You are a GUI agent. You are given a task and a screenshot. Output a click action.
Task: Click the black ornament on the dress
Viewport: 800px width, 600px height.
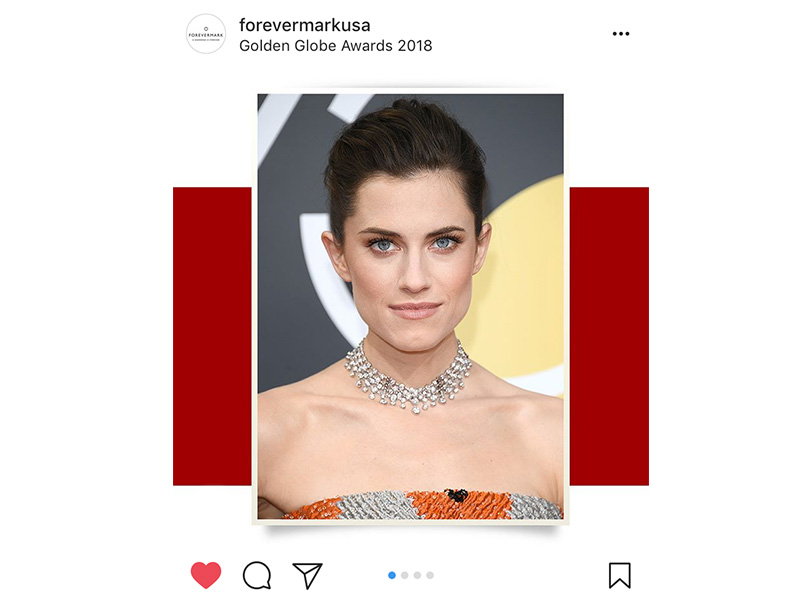[456, 494]
